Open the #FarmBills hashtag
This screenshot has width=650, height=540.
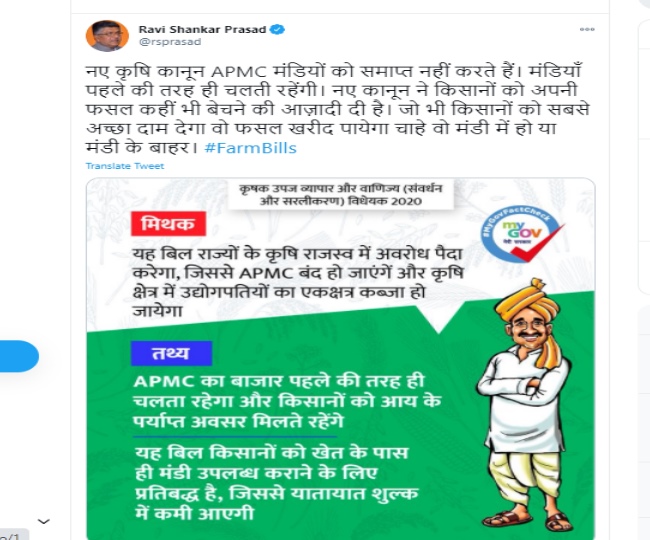click(250, 148)
